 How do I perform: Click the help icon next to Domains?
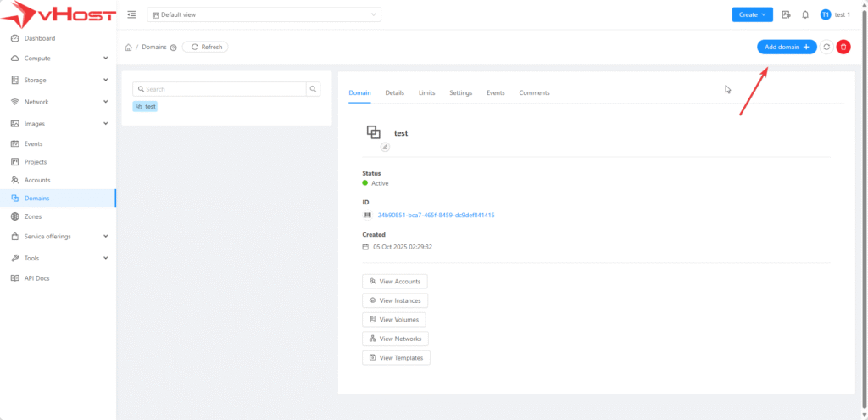pos(174,48)
